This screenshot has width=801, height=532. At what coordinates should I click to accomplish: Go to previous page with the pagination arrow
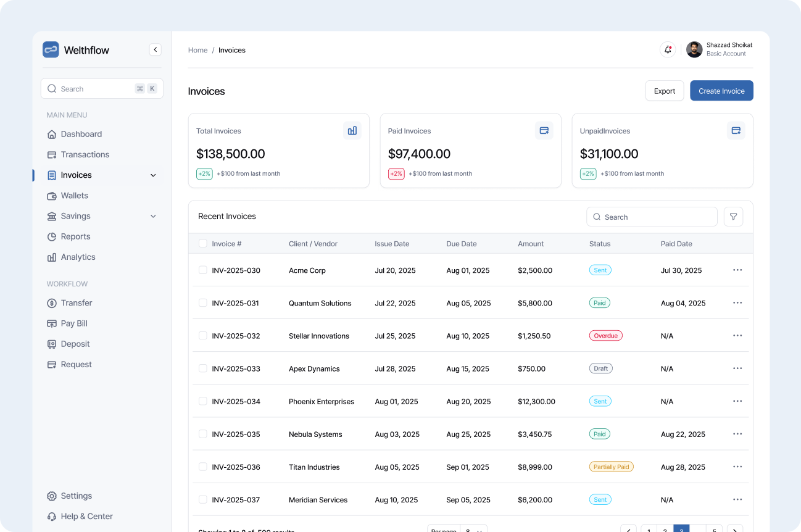(628, 528)
